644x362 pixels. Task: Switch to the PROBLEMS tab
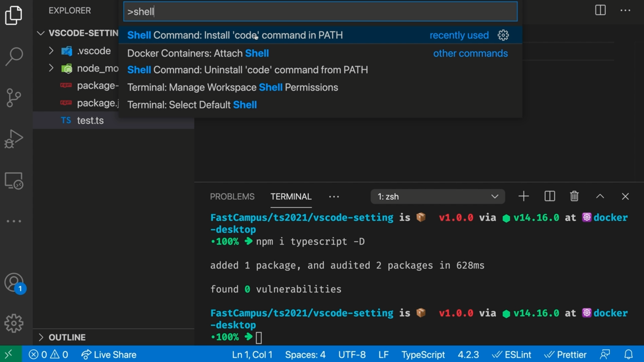[232, 196]
